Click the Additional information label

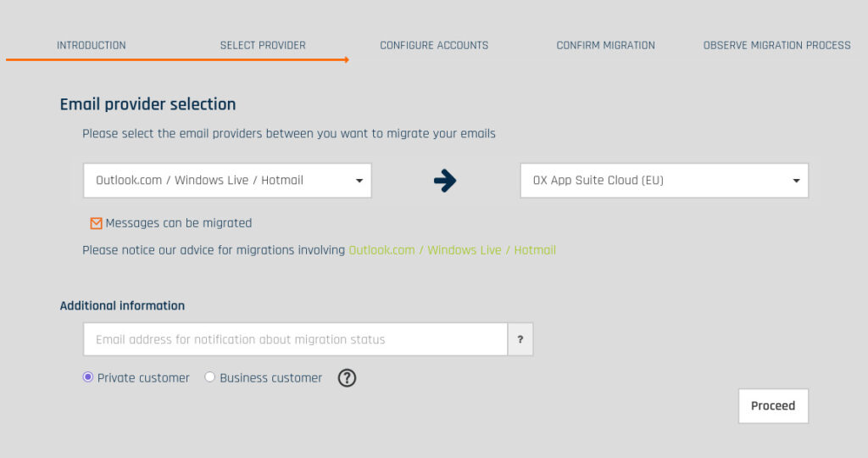coord(122,305)
